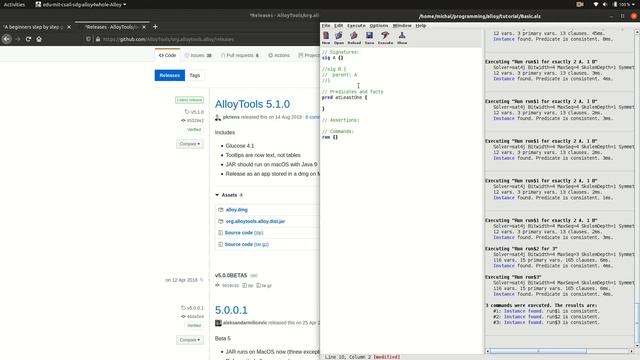Click the browser home icon
This screenshot has height=360, width=640.
tap(39, 39)
